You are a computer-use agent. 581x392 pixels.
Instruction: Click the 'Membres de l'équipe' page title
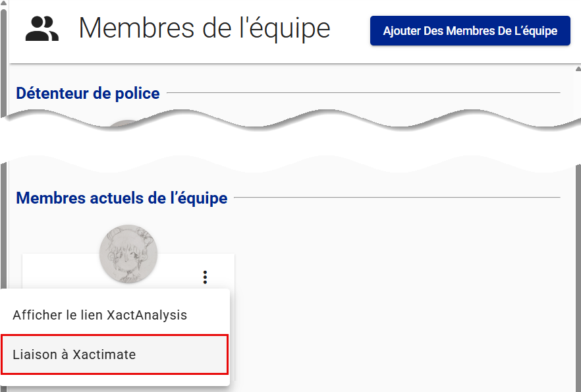(204, 28)
